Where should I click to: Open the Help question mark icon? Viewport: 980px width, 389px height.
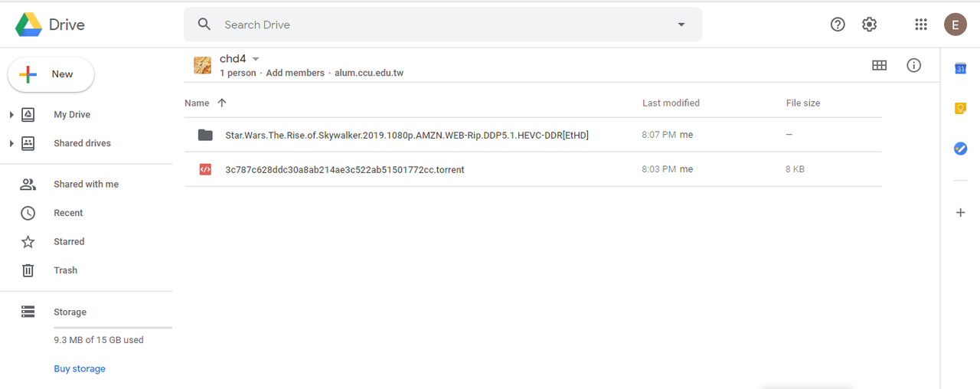tap(838, 25)
